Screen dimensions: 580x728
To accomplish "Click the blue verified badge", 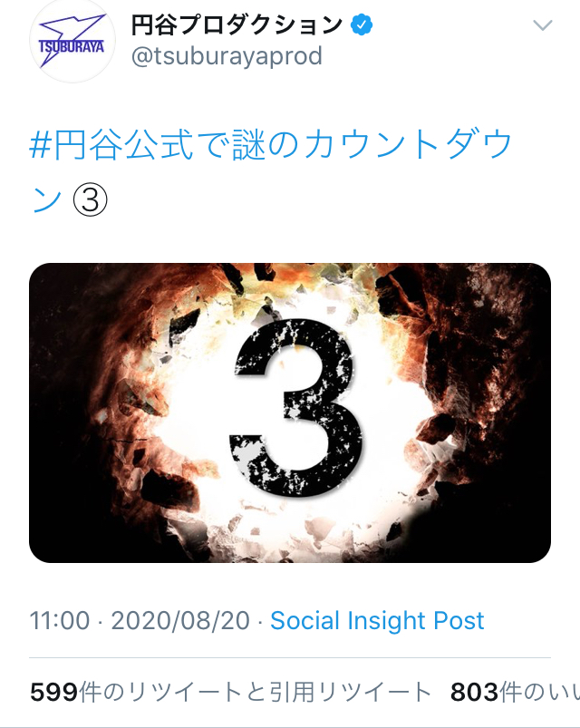I will point(362,24).
